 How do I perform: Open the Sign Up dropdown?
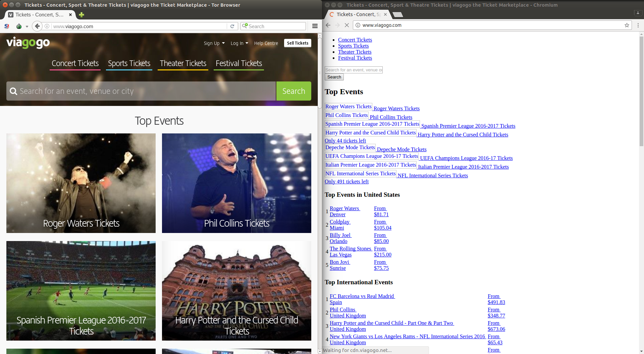pyautogui.click(x=214, y=43)
